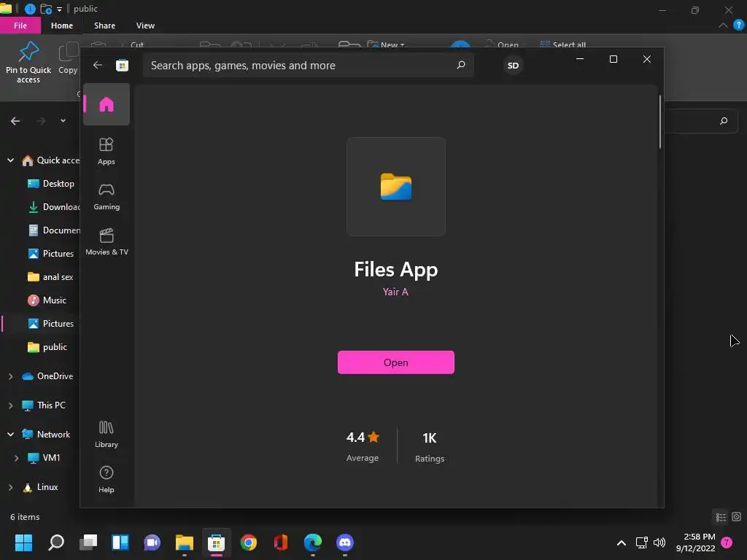Select VM1 under Network
This screenshot has height=560, width=747.
point(43,458)
